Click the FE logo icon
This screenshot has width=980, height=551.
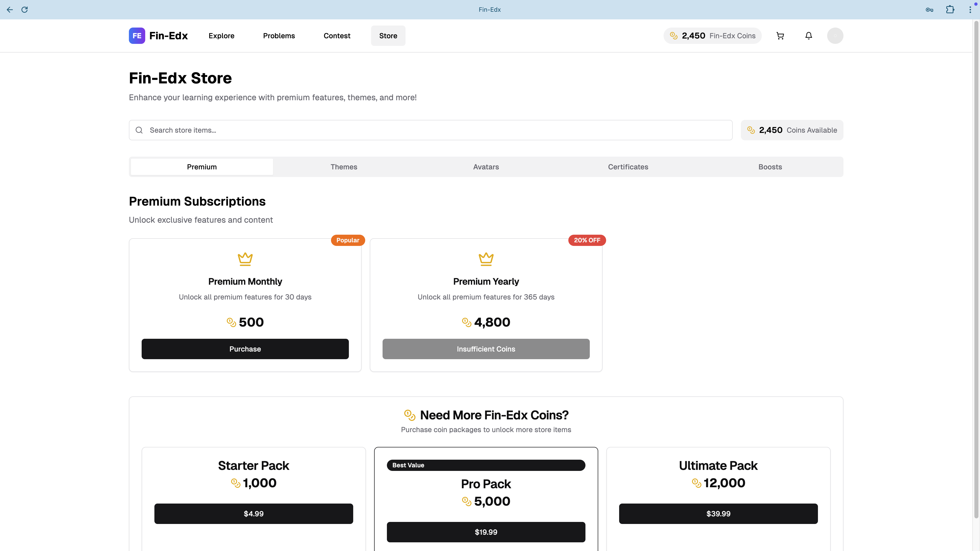pyautogui.click(x=137, y=36)
